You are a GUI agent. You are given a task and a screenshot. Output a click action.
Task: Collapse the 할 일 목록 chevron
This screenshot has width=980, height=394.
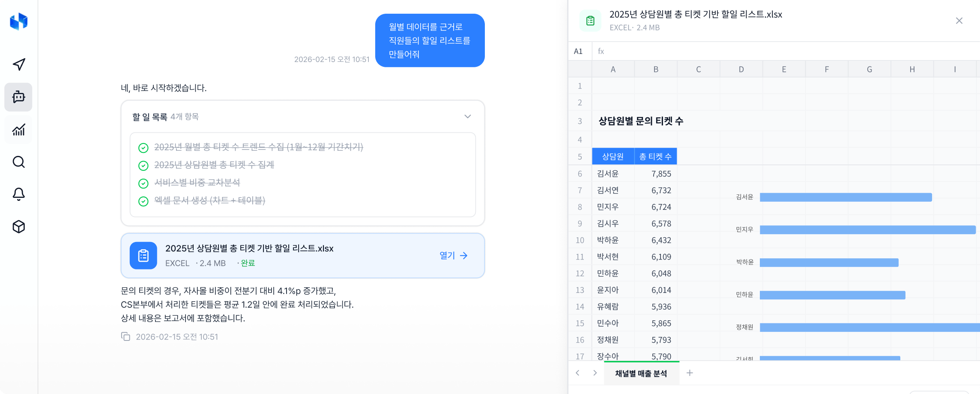(468, 116)
